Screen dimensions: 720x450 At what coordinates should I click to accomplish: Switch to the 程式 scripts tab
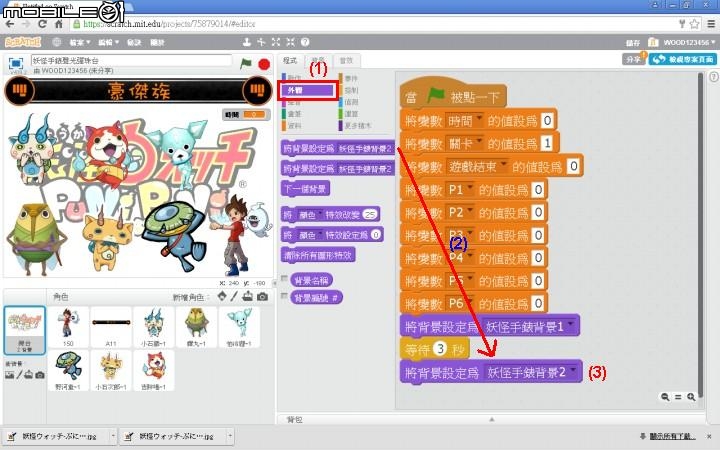(290, 60)
